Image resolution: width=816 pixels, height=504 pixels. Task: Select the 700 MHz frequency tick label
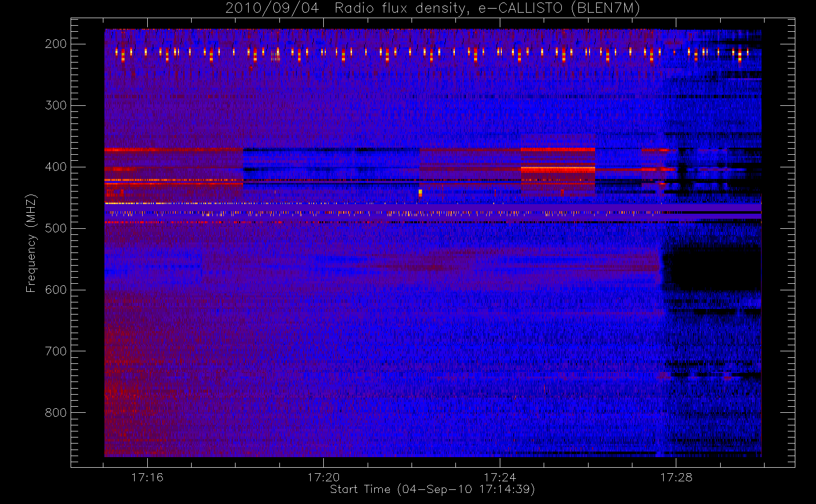coord(56,351)
